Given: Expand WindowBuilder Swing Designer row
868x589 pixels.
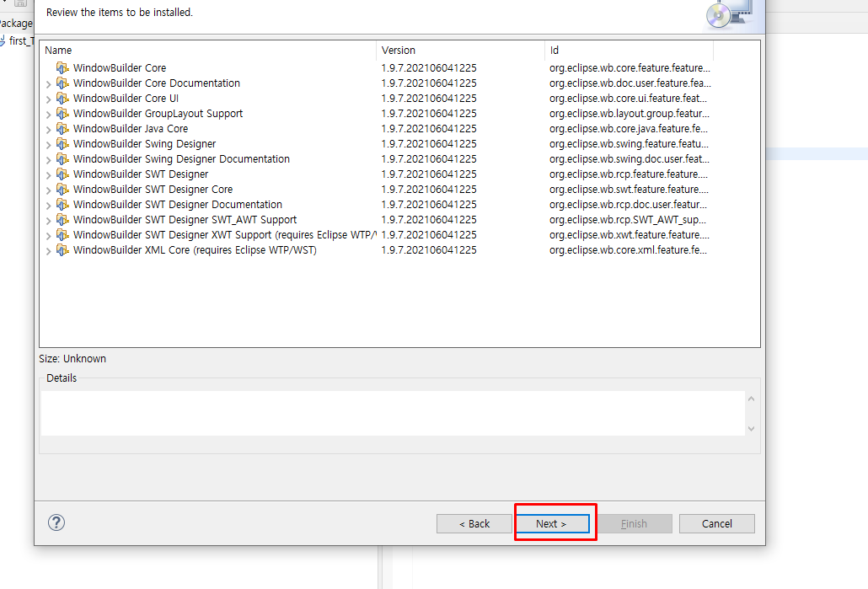Looking at the screenshot, I should pos(48,145).
